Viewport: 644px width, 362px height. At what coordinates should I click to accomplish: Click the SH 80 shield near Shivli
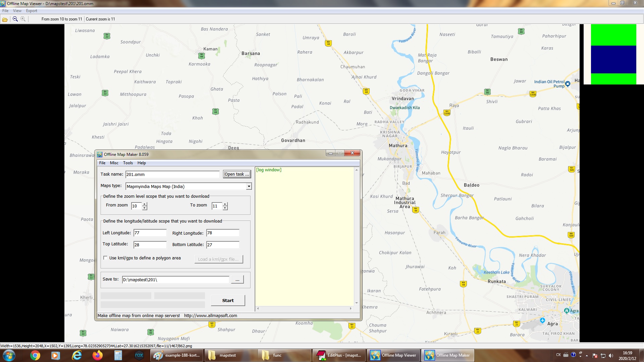487,92
